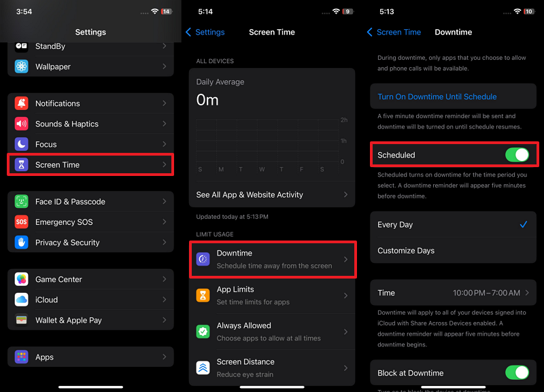This screenshot has width=544, height=392.
Task: Tap the back chevron next to Screen Time
Action: click(x=369, y=32)
